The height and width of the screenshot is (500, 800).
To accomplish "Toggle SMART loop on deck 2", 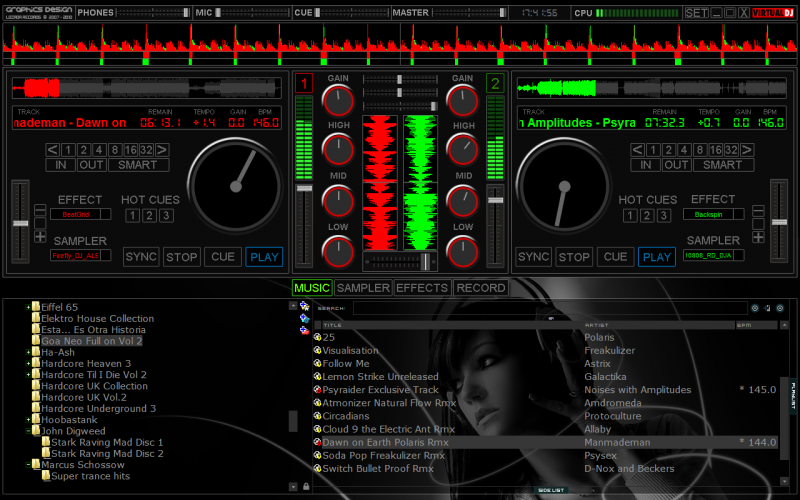I will point(723,165).
